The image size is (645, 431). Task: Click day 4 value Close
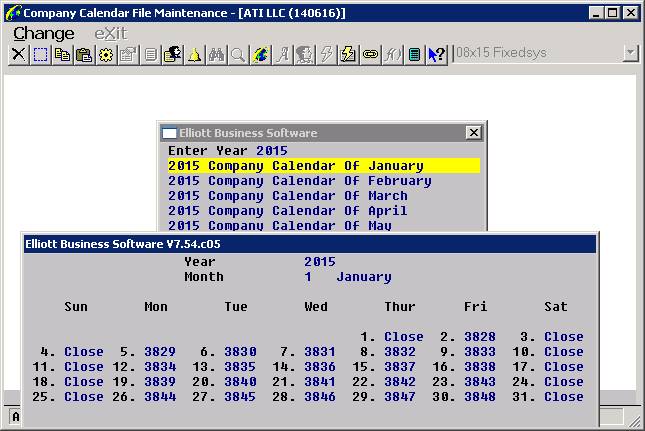click(84, 352)
